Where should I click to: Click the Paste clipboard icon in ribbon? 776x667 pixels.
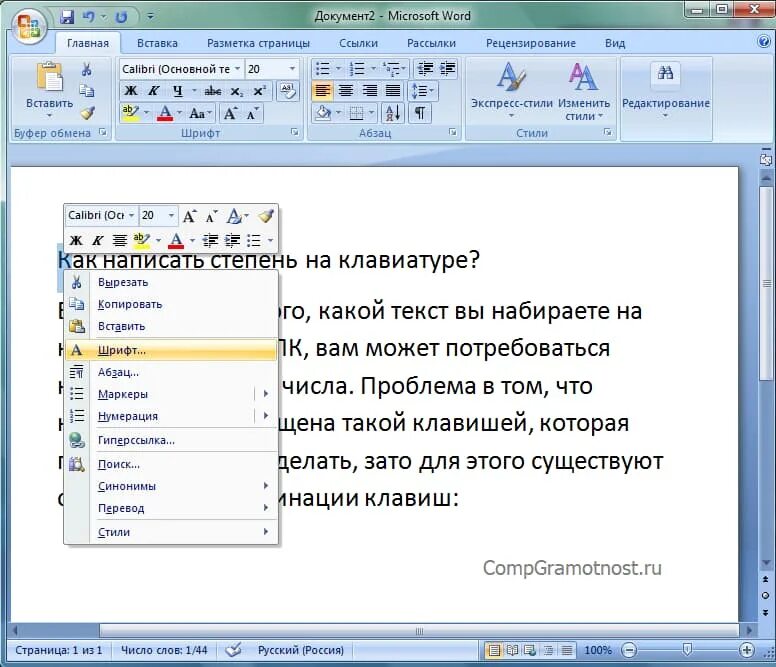coord(49,77)
